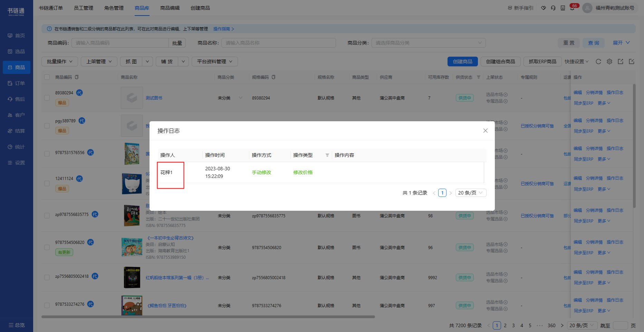Viewport: 644px width, 332px height.
Task: Open 统计 in the sidebar
Action: 17,147
